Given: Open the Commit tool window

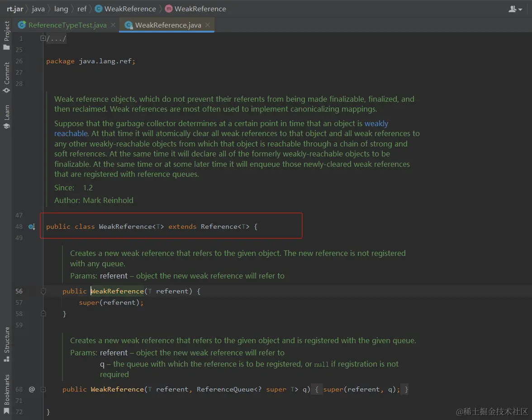Looking at the screenshot, I should point(6,77).
